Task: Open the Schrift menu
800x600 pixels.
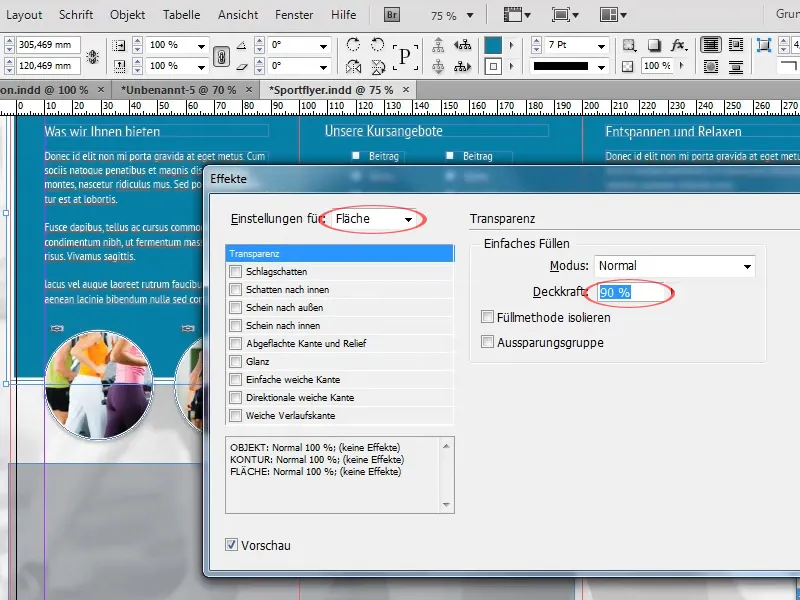Action: click(x=76, y=15)
